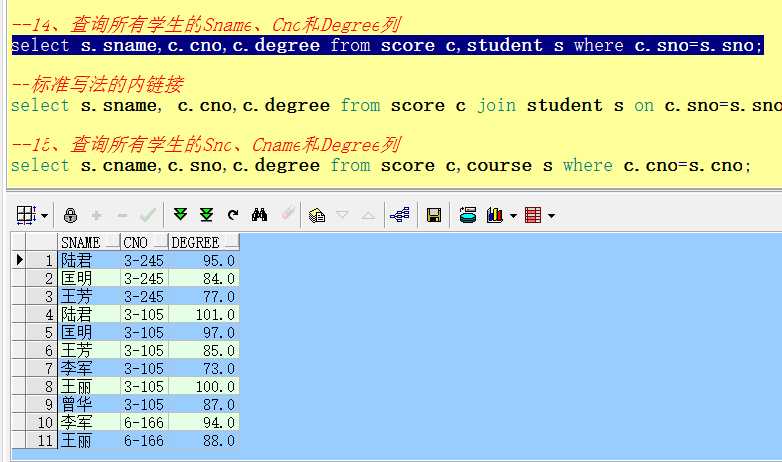Open the linked query tree icon

(x=400, y=215)
